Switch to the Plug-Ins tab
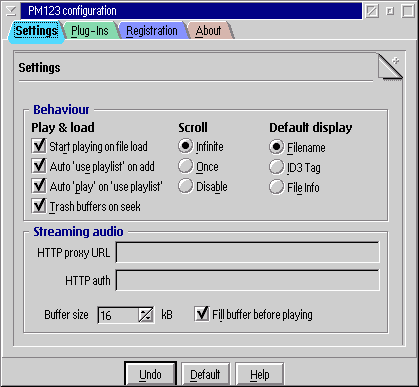 [90, 31]
